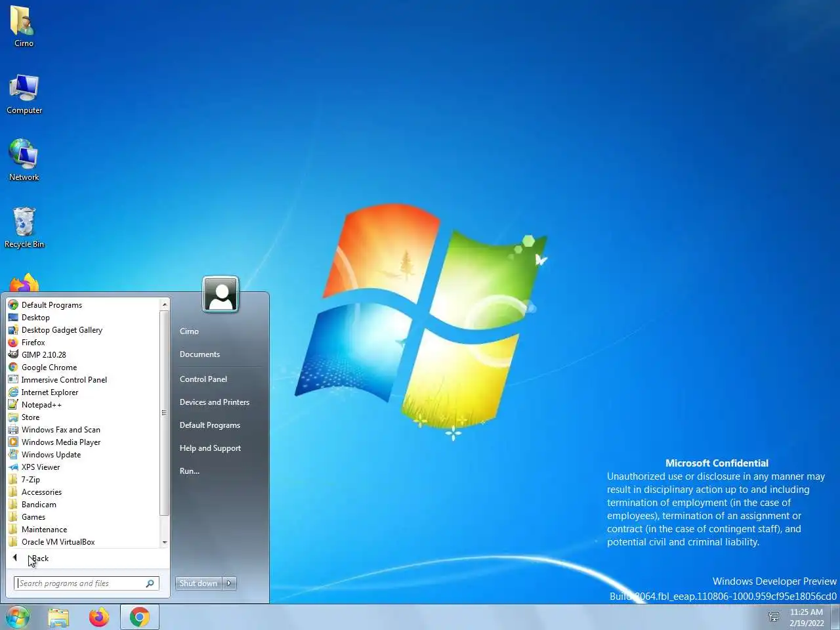Open File Explorer from the taskbar

coord(58,617)
